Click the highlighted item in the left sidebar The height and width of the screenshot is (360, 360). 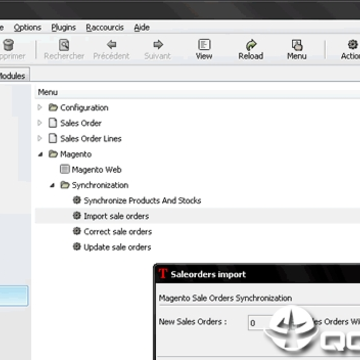[13, 295]
